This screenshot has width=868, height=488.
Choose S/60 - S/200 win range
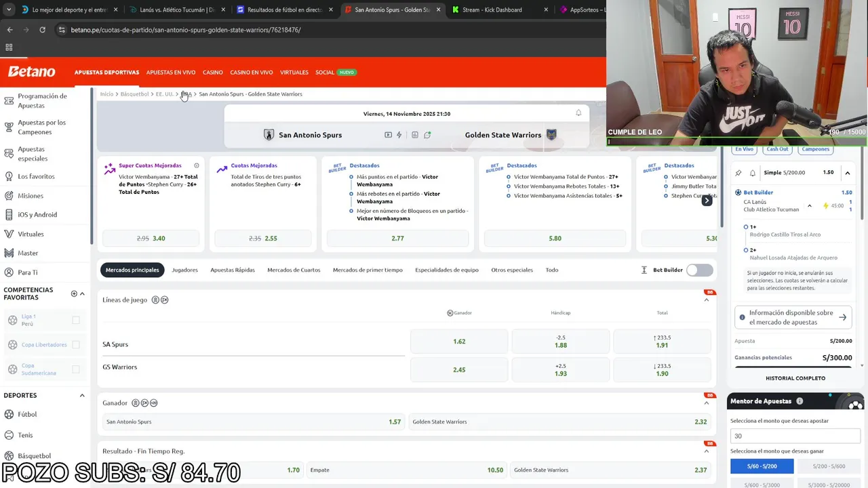(762, 466)
